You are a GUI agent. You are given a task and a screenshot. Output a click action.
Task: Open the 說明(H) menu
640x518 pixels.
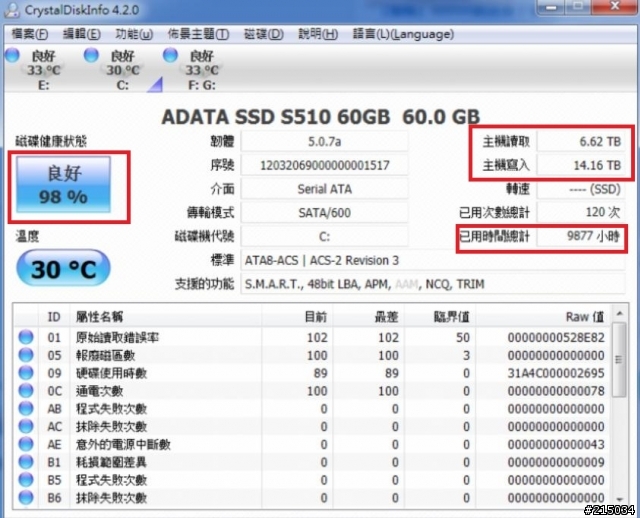pos(318,34)
